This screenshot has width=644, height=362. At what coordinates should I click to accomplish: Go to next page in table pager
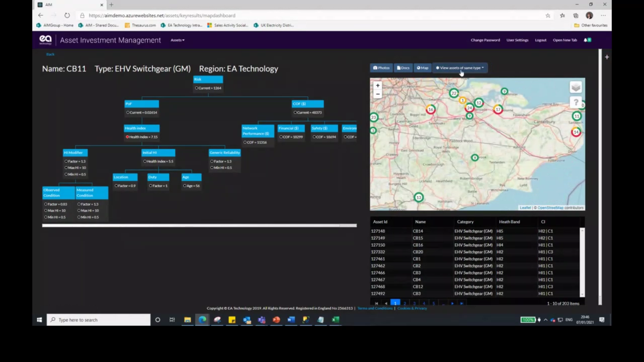452,303
